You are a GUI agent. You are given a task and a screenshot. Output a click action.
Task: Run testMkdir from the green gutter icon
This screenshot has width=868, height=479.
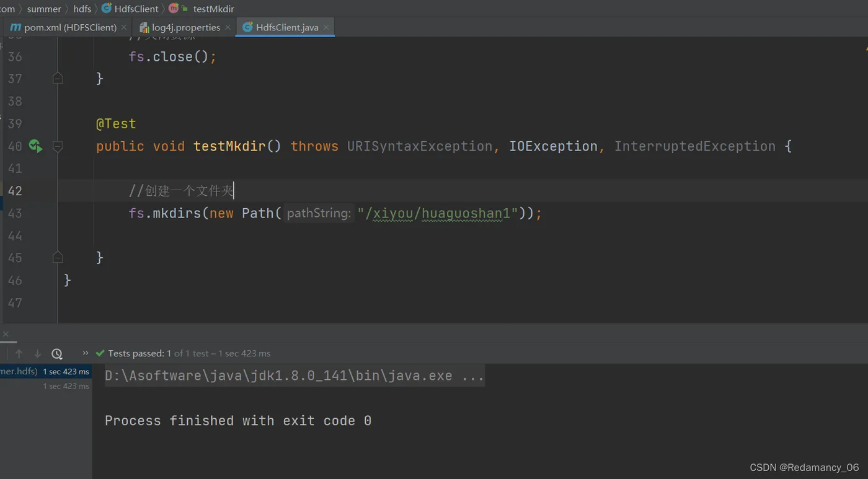(x=35, y=146)
